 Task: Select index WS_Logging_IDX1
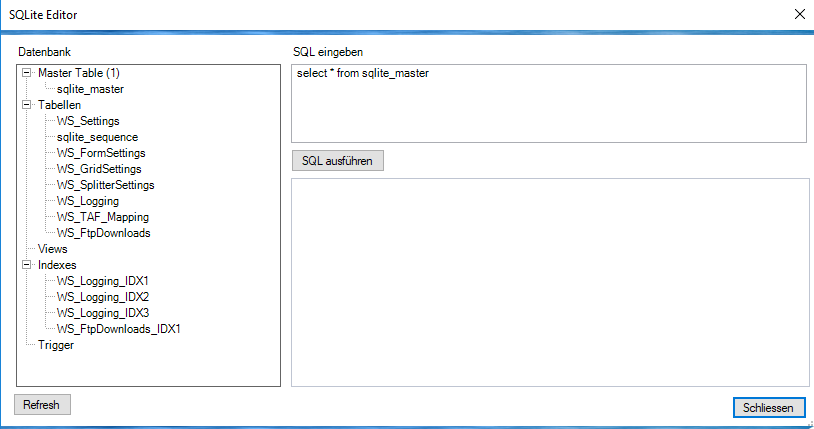point(103,281)
